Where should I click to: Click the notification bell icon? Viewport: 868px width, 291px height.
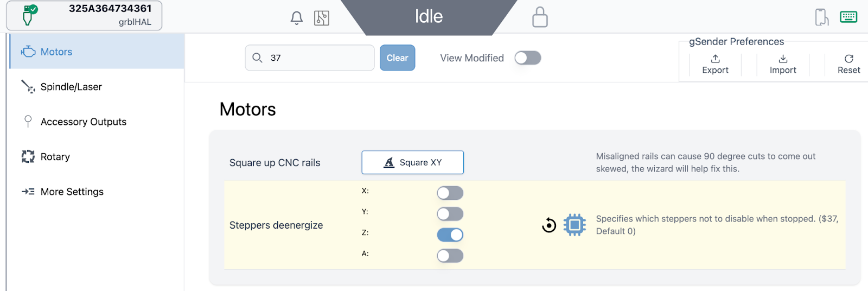pyautogui.click(x=296, y=18)
